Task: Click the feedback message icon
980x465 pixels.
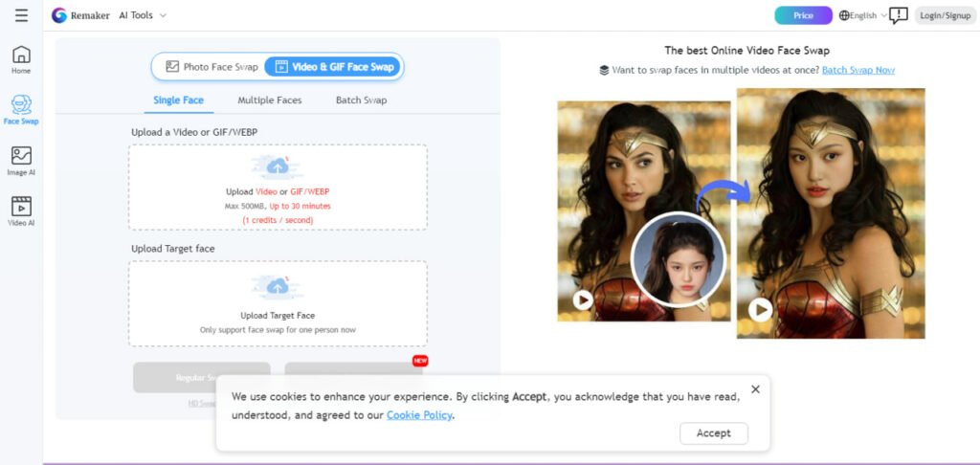Action: 898,15
